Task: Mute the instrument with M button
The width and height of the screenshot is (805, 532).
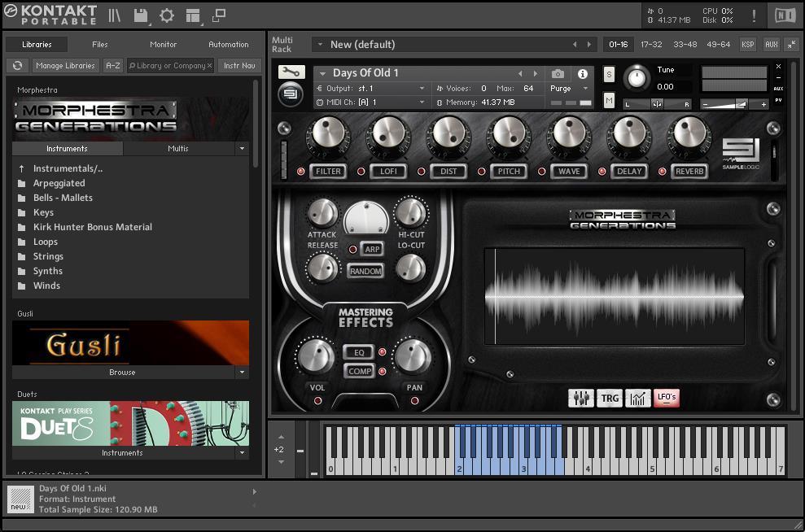Action: (x=609, y=100)
